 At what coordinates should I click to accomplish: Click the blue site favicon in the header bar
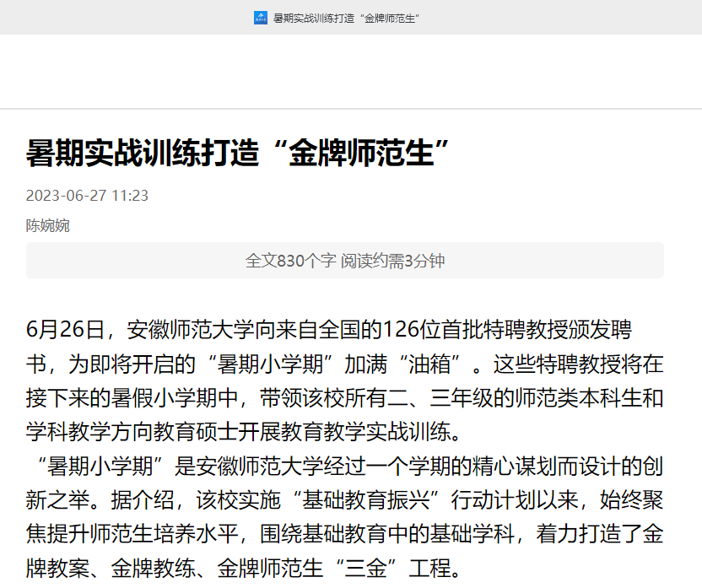tap(261, 18)
